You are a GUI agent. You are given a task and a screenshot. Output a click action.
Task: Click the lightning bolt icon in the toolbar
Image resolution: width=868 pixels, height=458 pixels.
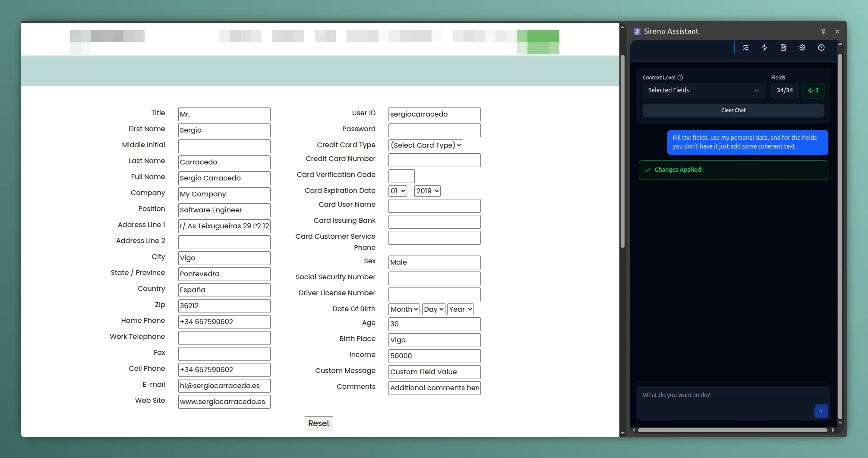(x=764, y=48)
